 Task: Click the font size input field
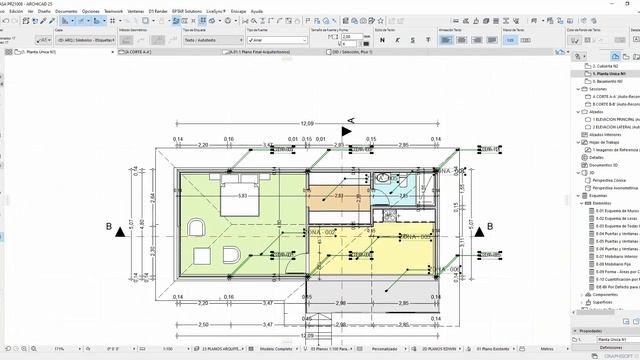[352, 36]
